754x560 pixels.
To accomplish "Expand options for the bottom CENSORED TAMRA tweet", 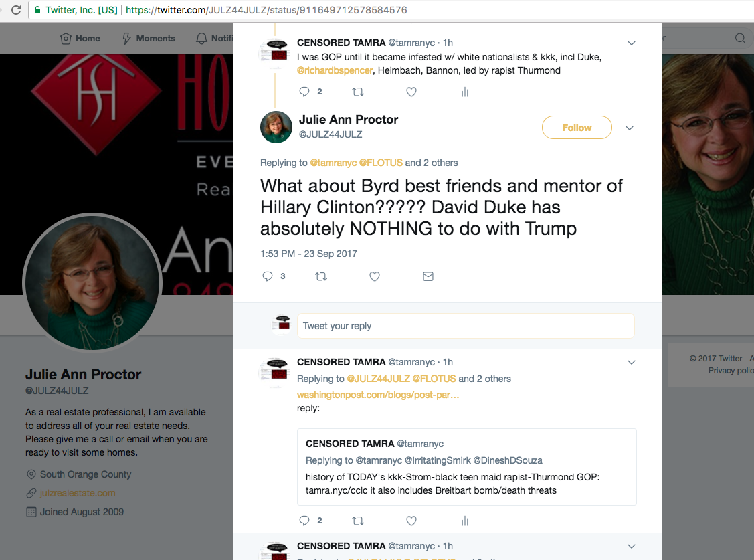I will coord(632,547).
